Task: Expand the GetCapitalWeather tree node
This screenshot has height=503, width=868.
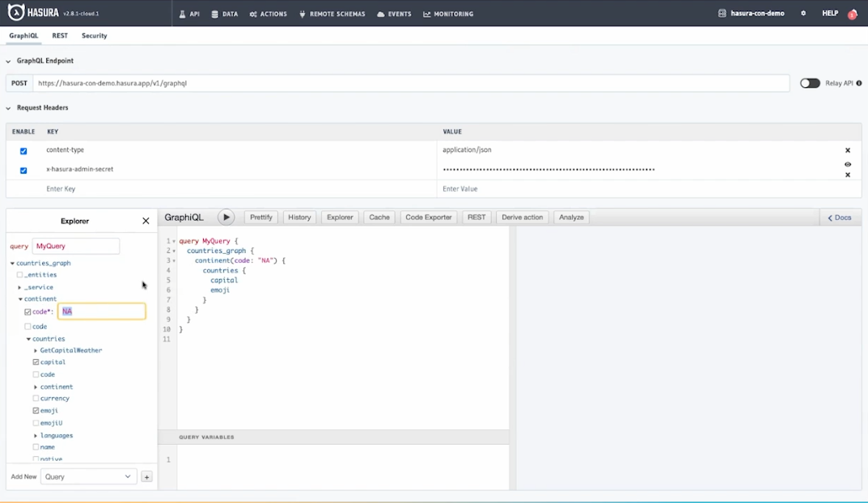Action: [36, 351]
